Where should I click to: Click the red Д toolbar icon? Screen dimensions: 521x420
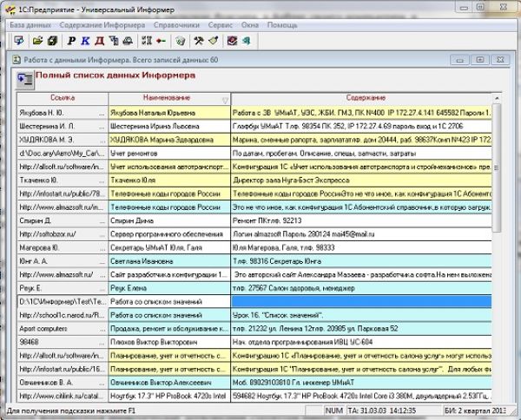point(100,41)
